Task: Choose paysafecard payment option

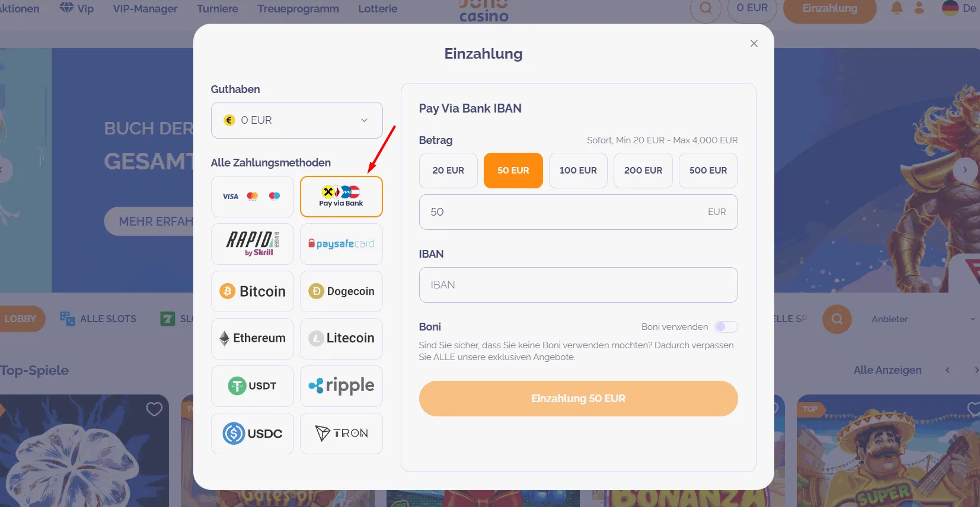Action: point(341,244)
